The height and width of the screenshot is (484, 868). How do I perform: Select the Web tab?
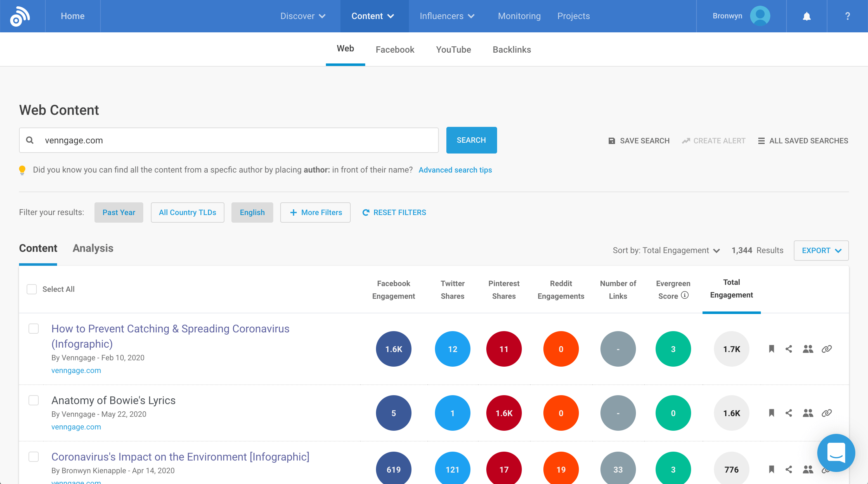(x=345, y=49)
